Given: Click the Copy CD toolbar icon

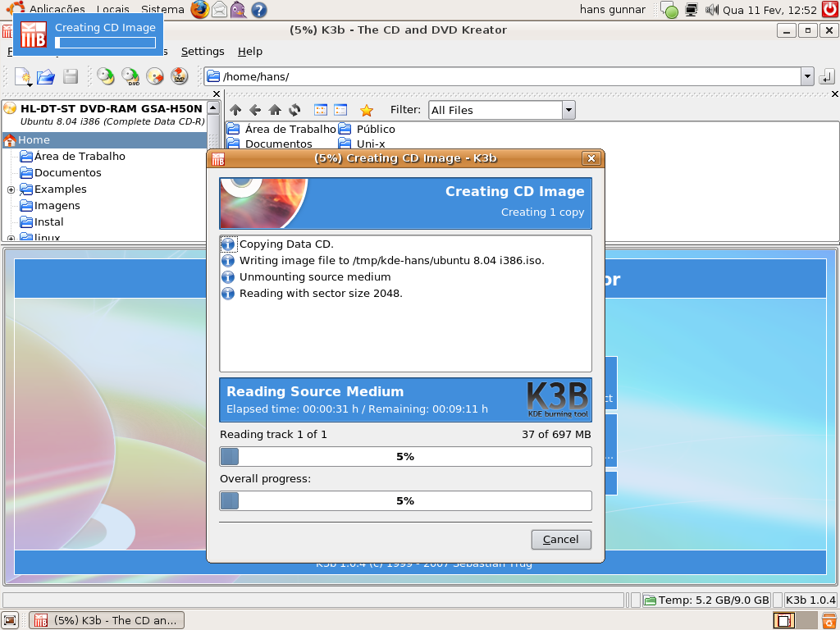Looking at the screenshot, I should (106, 76).
